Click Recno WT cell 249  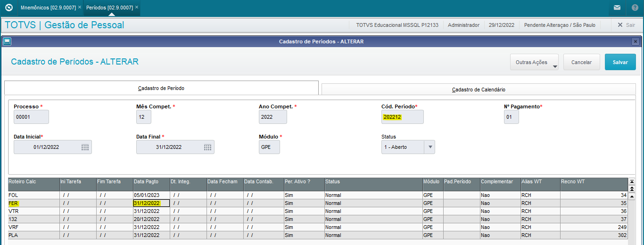594,227
